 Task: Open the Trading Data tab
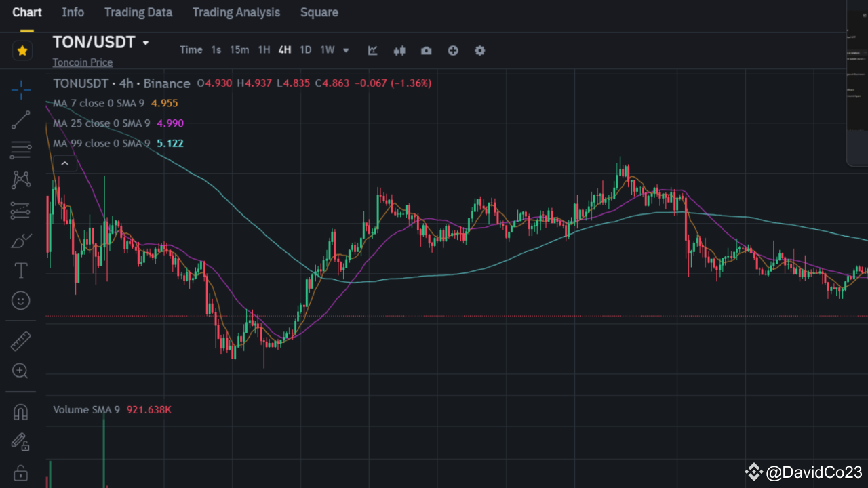pyautogui.click(x=138, y=12)
